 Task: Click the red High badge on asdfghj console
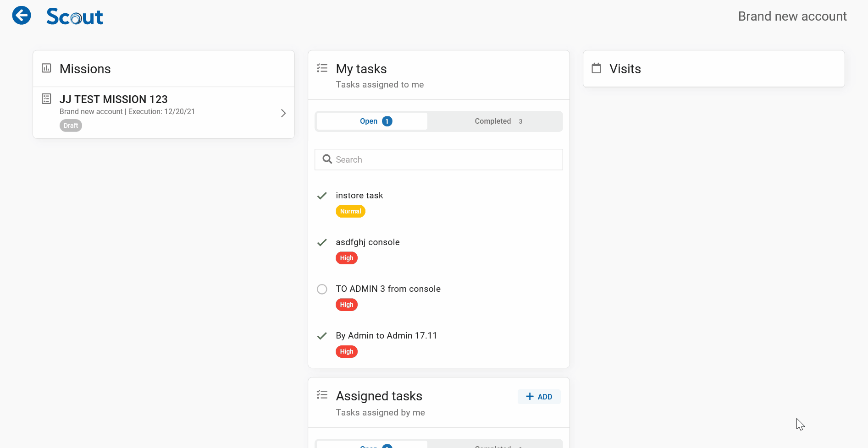347,258
